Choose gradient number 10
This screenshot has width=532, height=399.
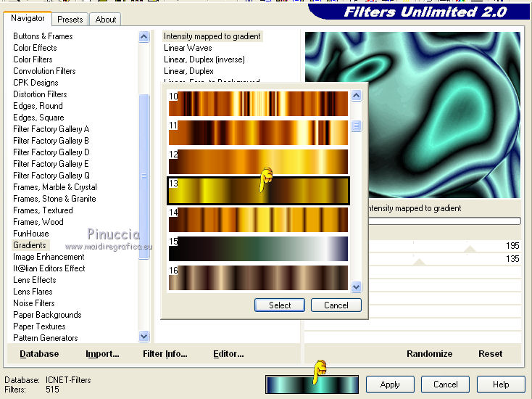pyautogui.click(x=258, y=104)
